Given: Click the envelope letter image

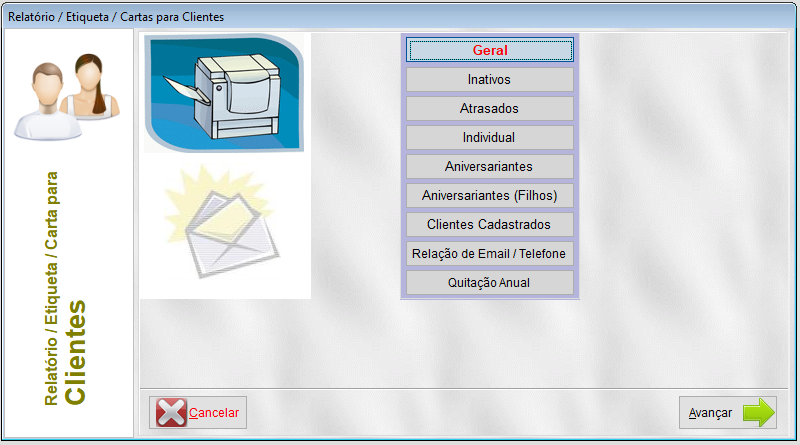Looking at the screenshot, I should click(222, 223).
